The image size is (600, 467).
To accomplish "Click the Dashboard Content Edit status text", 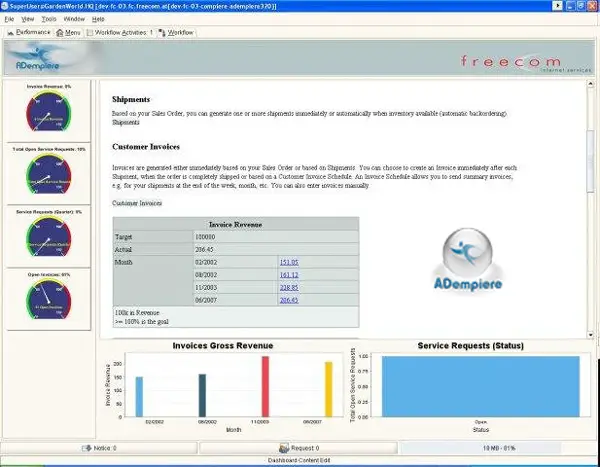I will (299, 460).
